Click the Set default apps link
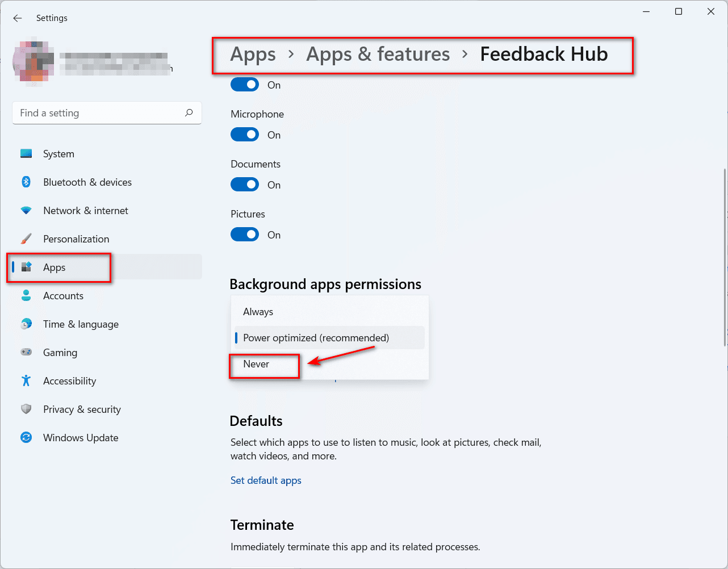728x569 pixels. coord(266,480)
